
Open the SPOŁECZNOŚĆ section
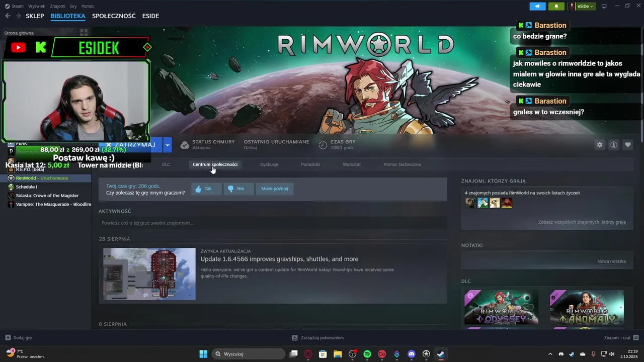click(x=114, y=16)
